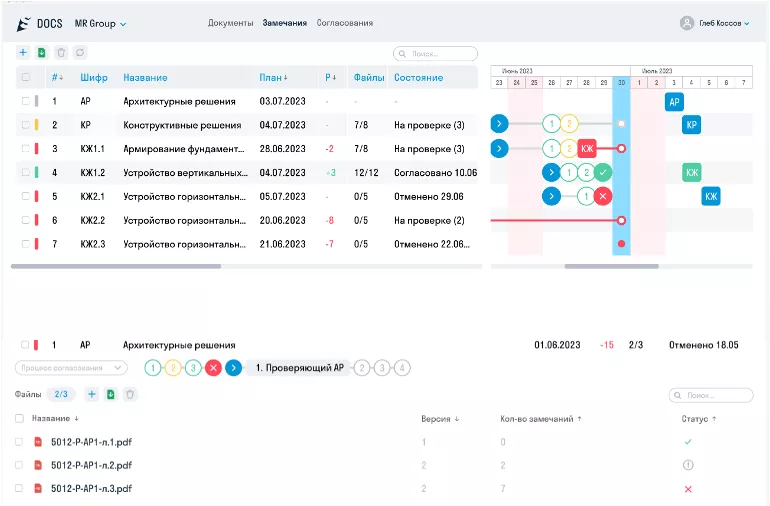Open the Процесс согласования dropdown
This screenshot has width=770, height=506.
pyautogui.click(x=71, y=368)
